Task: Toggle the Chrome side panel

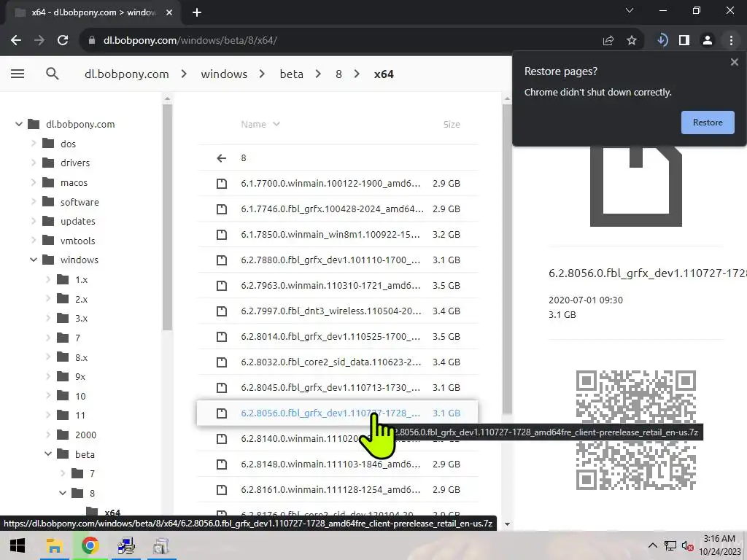Action: pyautogui.click(x=684, y=41)
